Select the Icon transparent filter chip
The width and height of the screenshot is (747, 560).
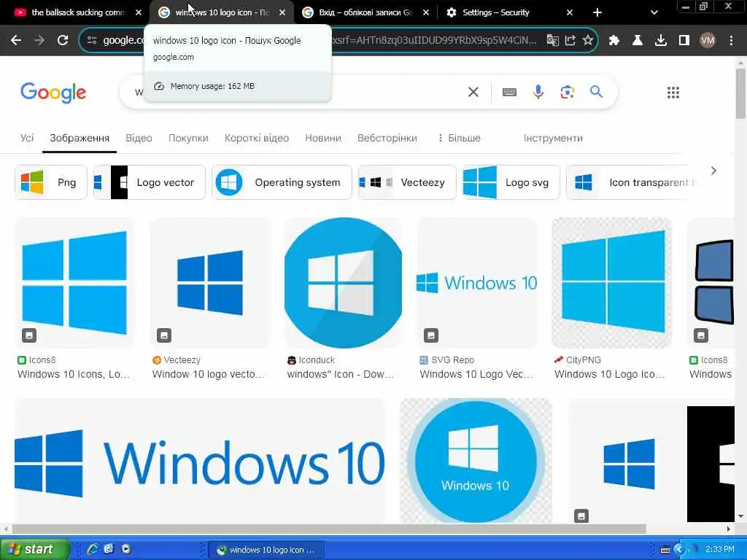(x=629, y=182)
